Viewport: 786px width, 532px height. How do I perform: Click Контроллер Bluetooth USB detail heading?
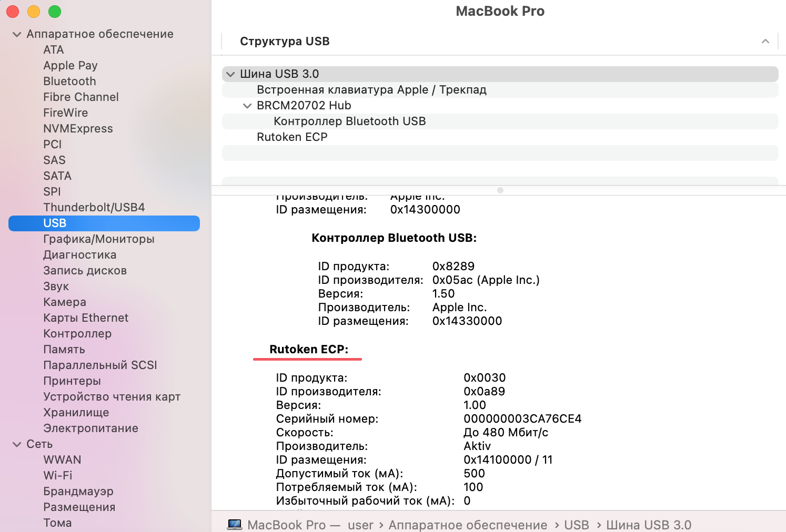[394, 238]
